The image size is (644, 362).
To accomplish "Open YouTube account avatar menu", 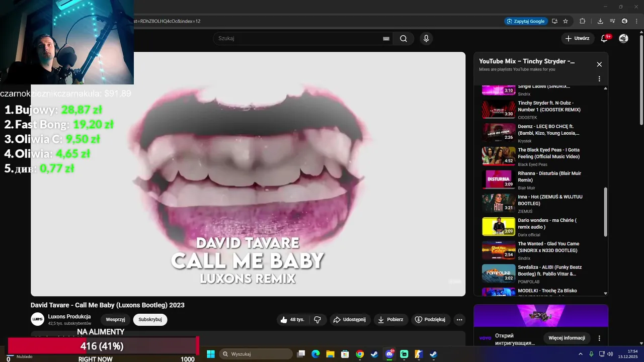I will click(x=623, y=39).
